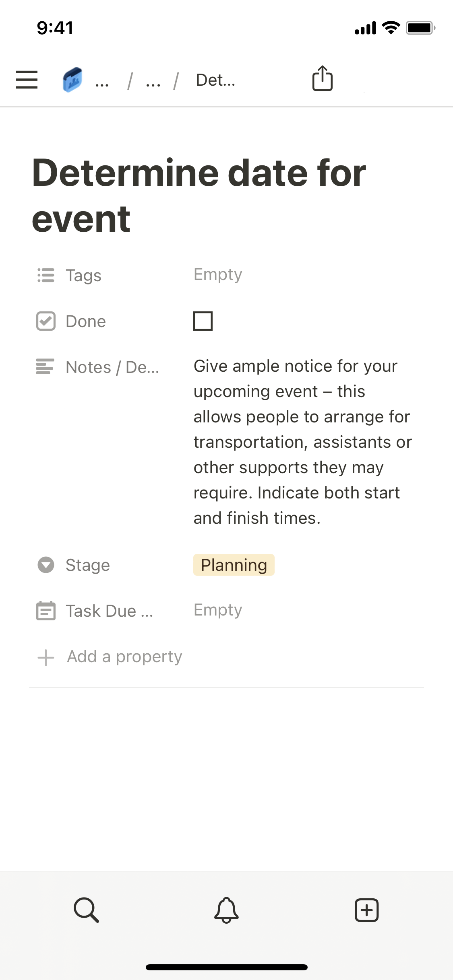Tap the Task Due calendar icon
This screenshot has height=980, width=453.
[x=46, y=611]
